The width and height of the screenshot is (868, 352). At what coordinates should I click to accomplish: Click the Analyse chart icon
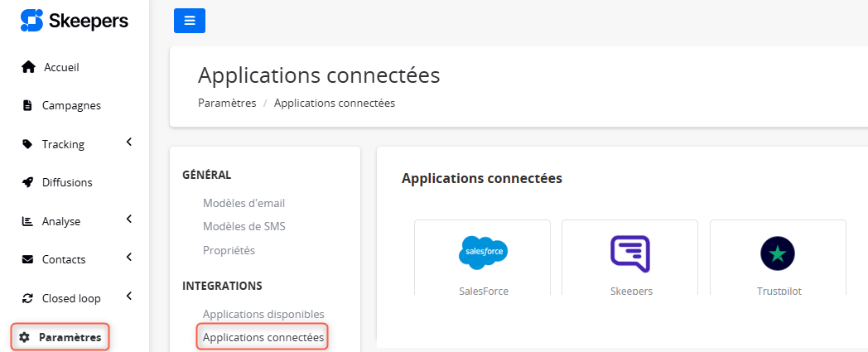coord(27,221)
